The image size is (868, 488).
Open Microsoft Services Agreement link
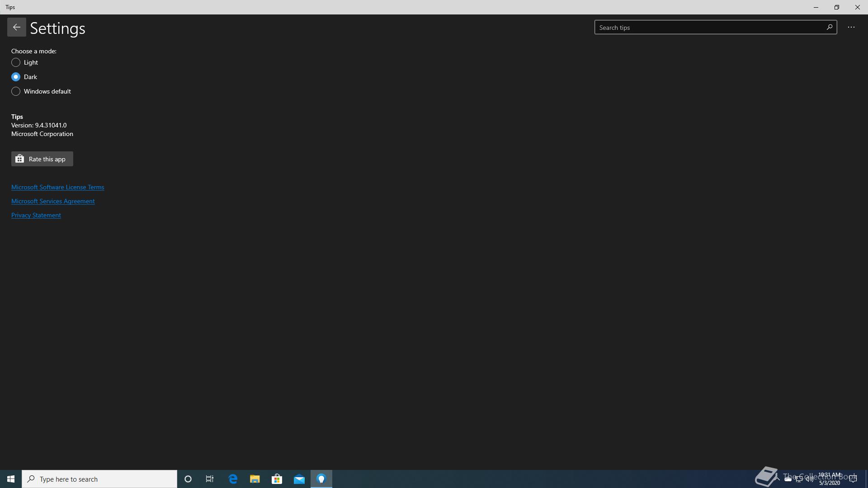click(x=53, y=201)
